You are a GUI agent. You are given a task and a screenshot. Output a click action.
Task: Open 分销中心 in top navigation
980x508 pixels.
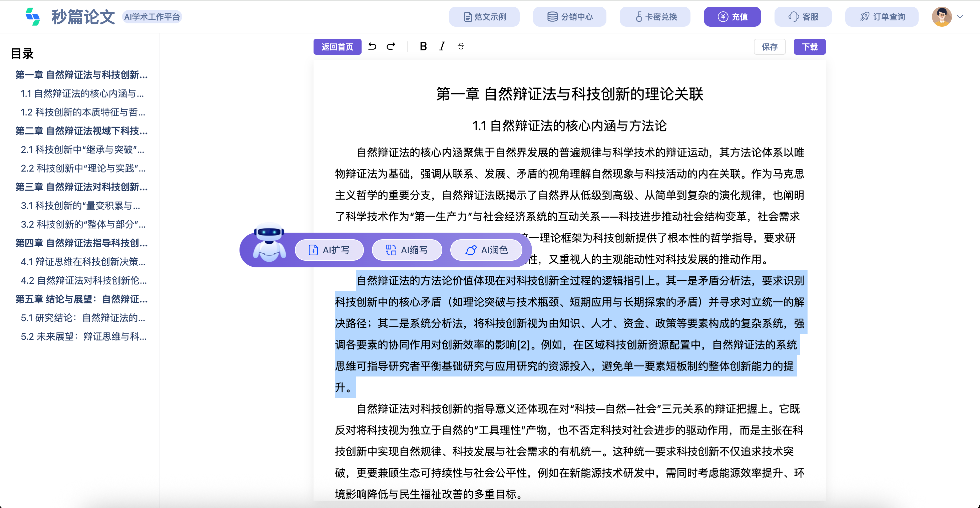pos(569,17)
